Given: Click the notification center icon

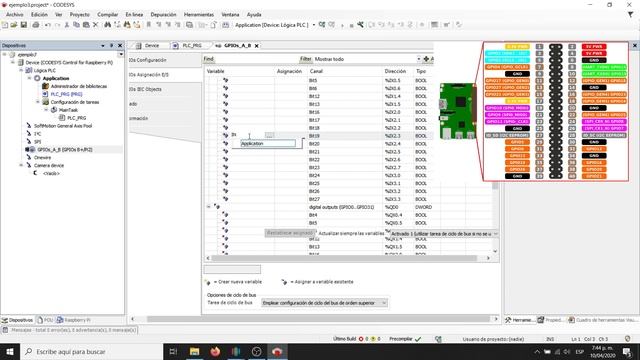Looking at the screenshot, I should tap(627, 351).
